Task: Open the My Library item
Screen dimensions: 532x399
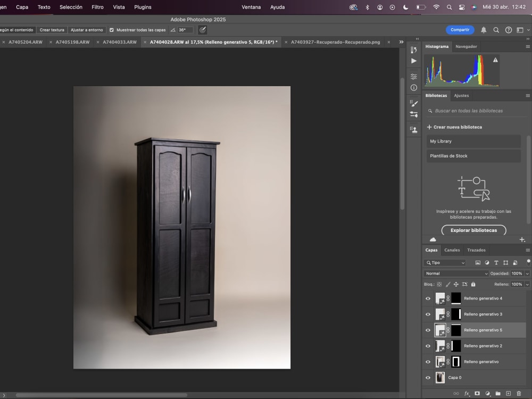Action: coord(473,141)
